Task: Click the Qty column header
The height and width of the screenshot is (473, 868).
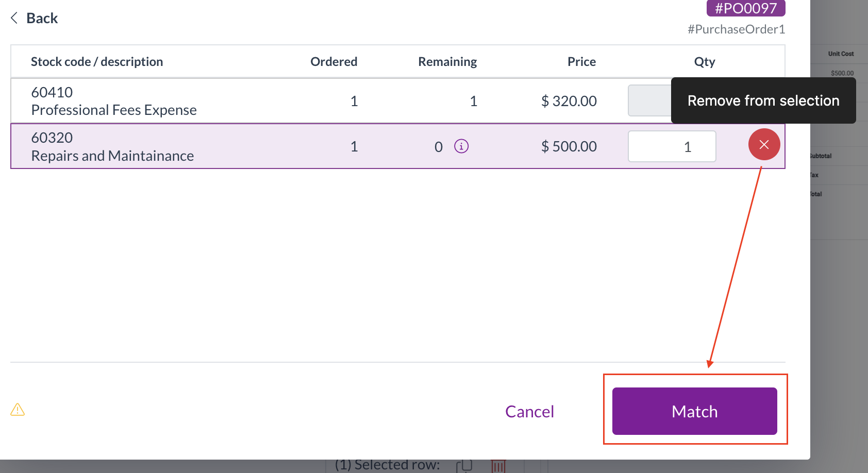Action: point(704,62)
